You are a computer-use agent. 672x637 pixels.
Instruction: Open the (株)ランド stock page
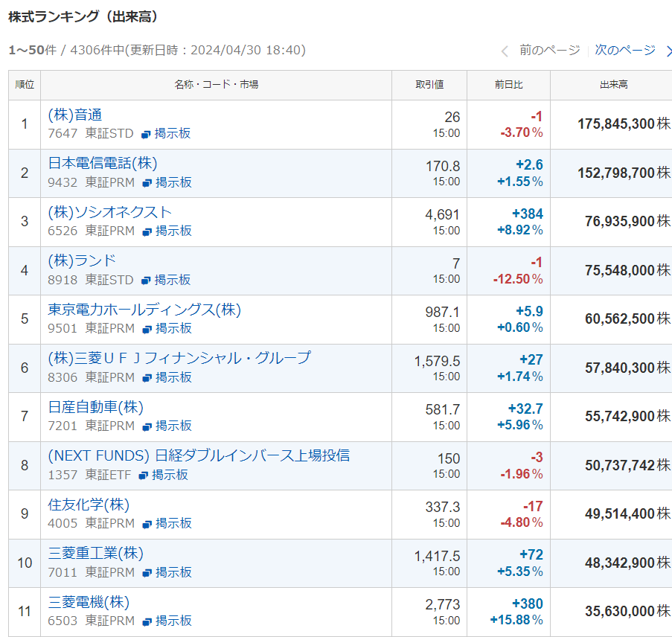pos(82,260)
